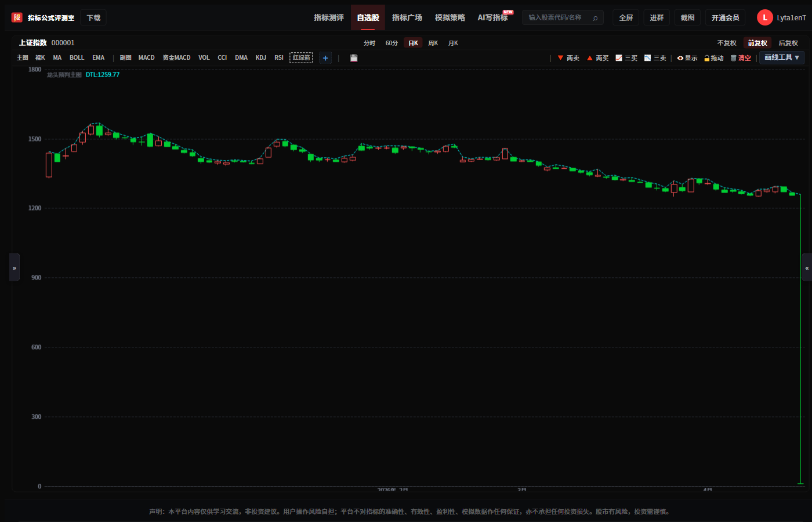Screen dimensions: 812x522
Task: Select the CCI sub-chart indicator
Action: click(x=222, y=58)
